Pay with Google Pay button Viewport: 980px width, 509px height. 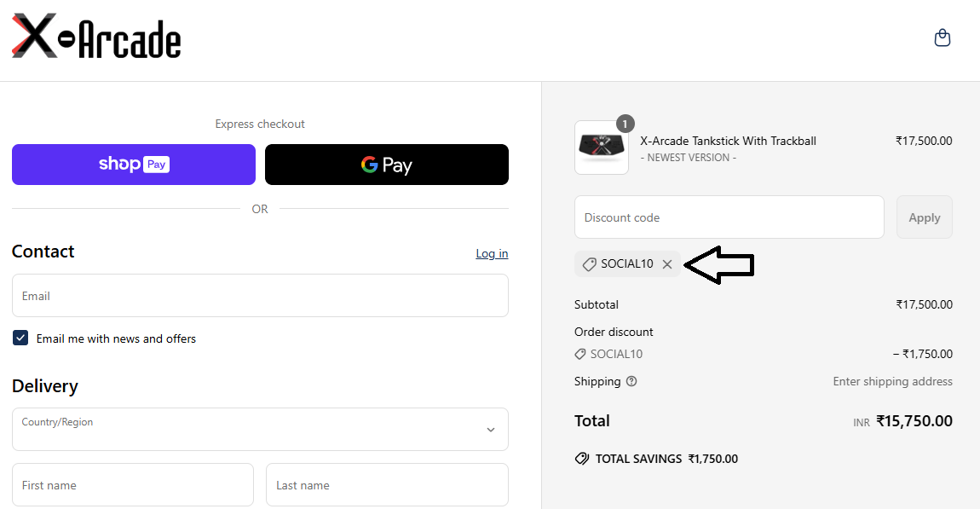(x=387, y=165)
